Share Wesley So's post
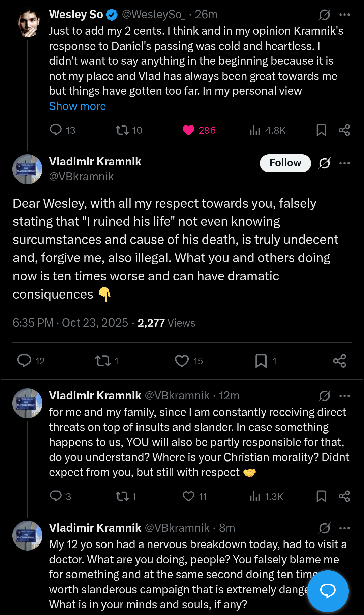Viewport: 364px width, 615px height. [x=344, y=130]
